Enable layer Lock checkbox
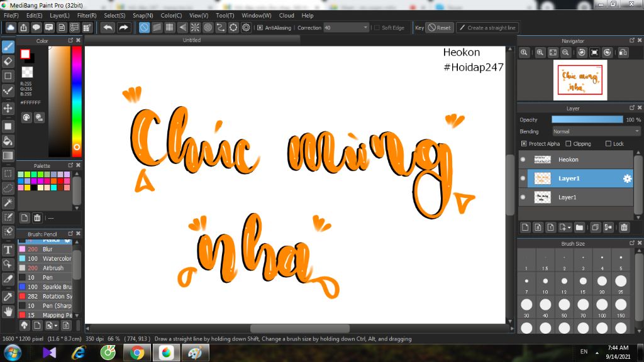The height and width of the screenshot is (362, 644). pos(608,144)
